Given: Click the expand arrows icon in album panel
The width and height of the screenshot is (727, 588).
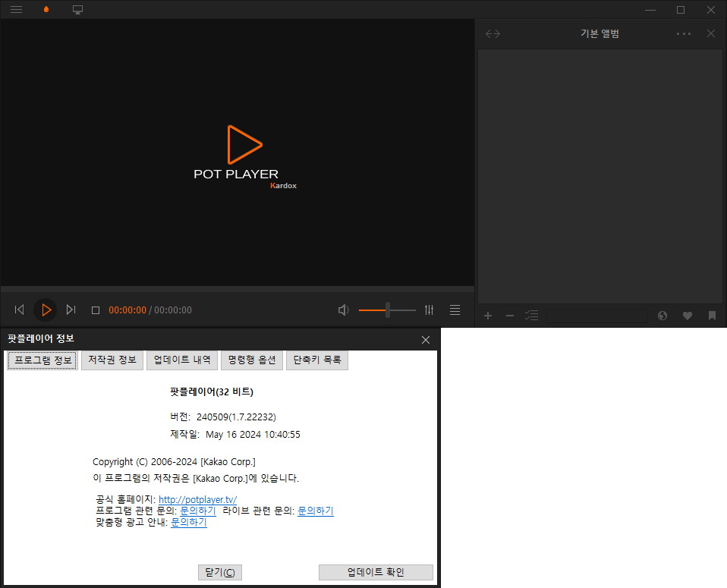Looking at the screenshot, I should pos(493,34).
